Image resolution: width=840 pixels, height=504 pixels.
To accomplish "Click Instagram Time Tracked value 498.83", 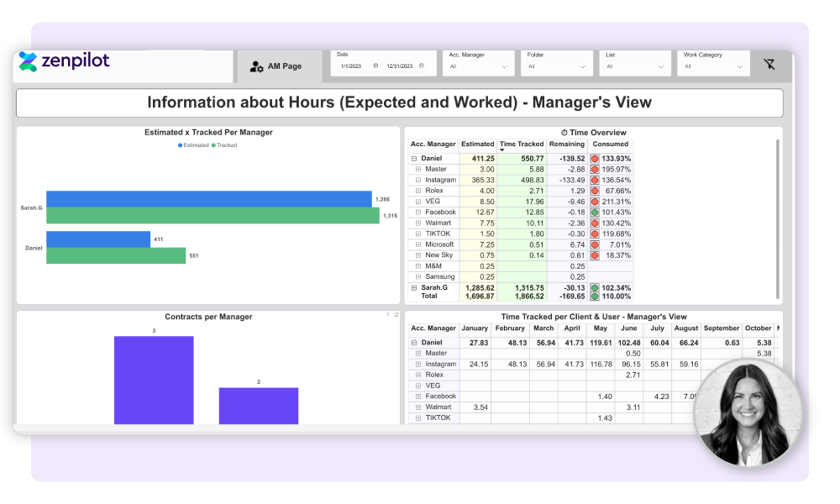I will (x=532, y=180).
